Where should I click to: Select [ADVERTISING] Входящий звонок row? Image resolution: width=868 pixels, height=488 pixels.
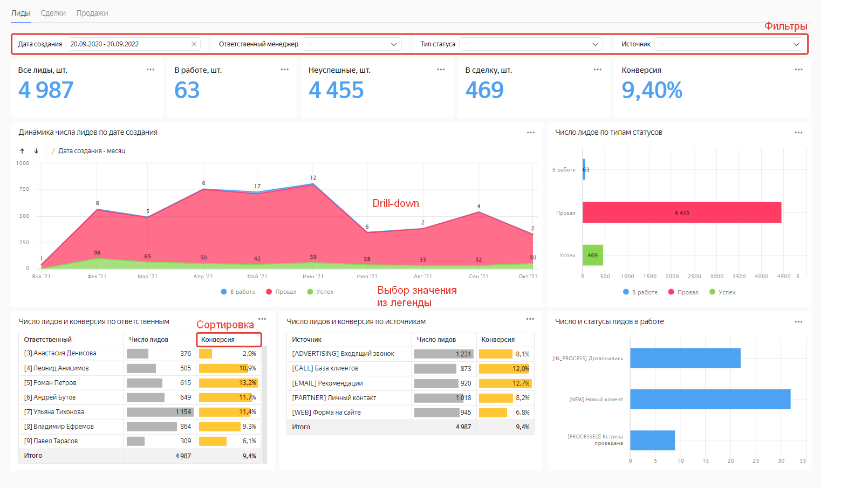pyautogui.click(x=411, y=354)
